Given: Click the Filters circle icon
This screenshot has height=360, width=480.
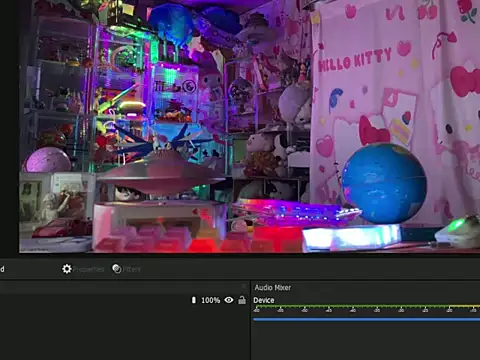Looking at the screenshot, I should coord(117,269).
